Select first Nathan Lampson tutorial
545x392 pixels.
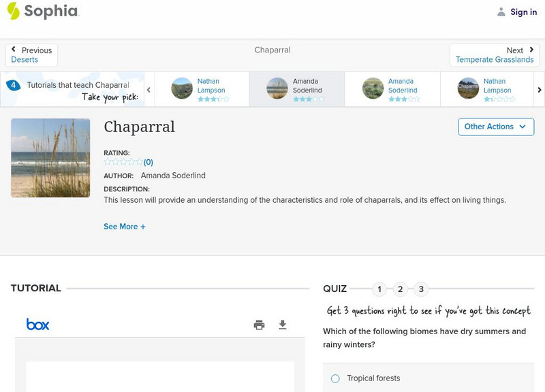pos(202,88)
